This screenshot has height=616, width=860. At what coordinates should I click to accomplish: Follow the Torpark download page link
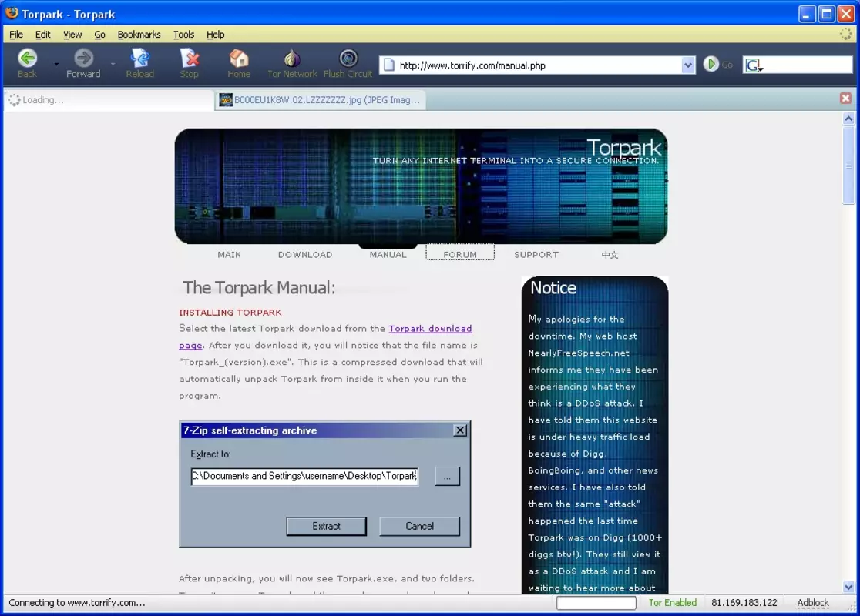430,328
